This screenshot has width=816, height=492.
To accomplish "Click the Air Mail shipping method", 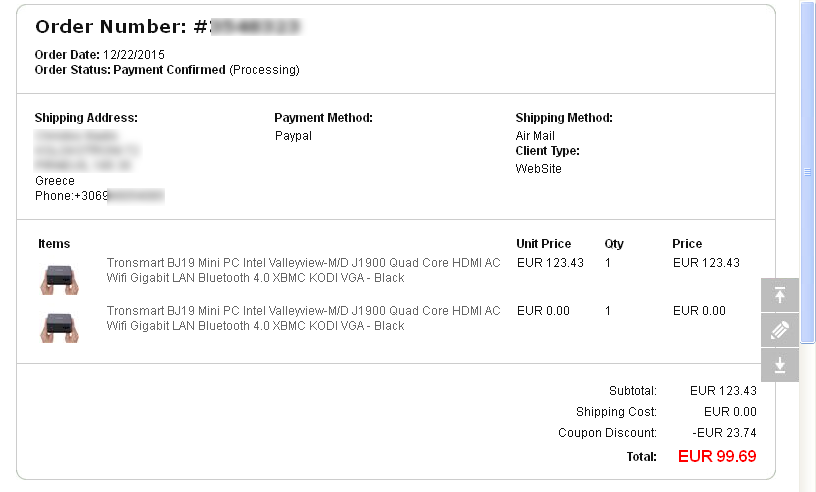I will click(535, 136).
